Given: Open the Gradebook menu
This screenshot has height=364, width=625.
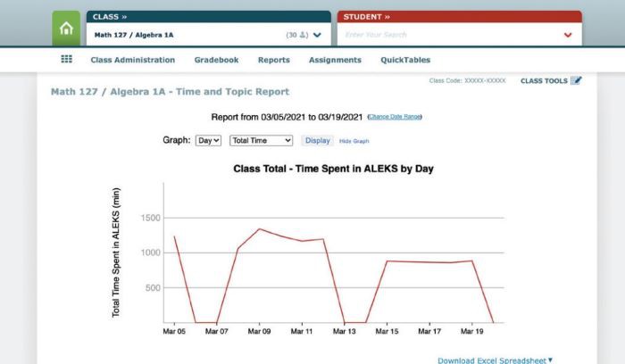Looking at the screenshot, I should click(216, 60).
